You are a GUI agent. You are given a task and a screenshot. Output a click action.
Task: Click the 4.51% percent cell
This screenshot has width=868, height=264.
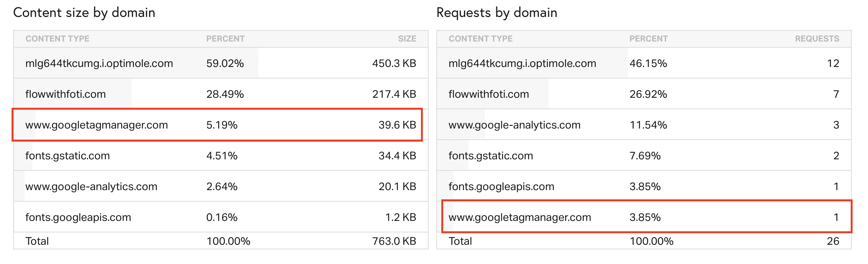click(222, 156)
